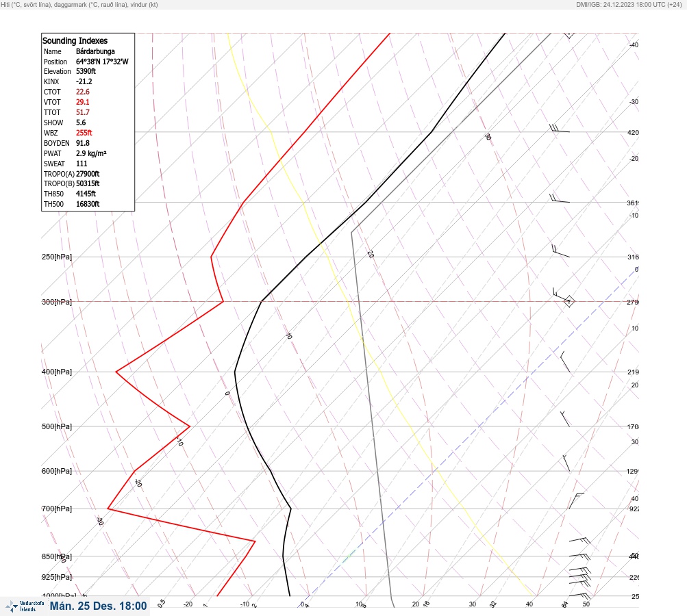The width and height of the screenshot is (687, 616).
Task: Click the 500[hPa] pressure label
Action: pyautogui.click(x=57, y=426)
